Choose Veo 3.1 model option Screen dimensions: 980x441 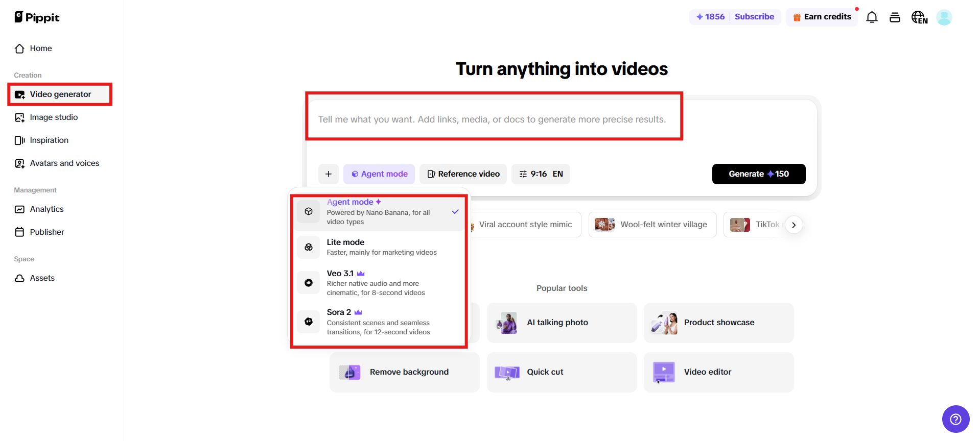[380, 283]
